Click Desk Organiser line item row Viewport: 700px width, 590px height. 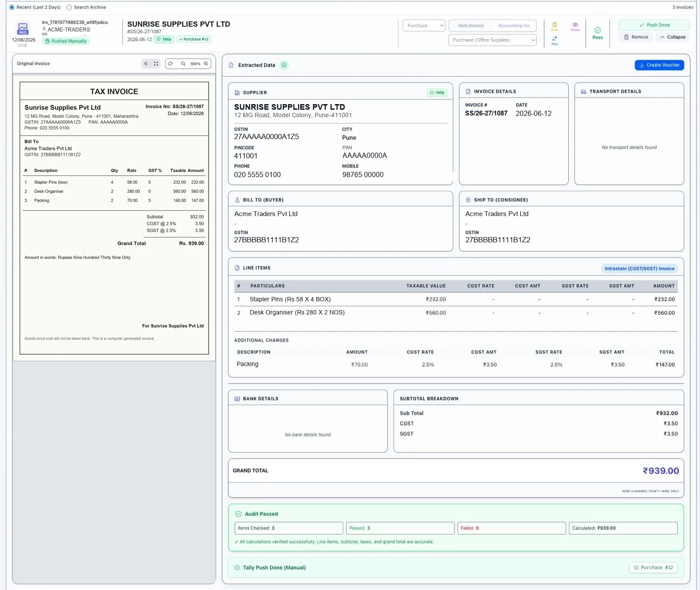click(x=455, y=313)
